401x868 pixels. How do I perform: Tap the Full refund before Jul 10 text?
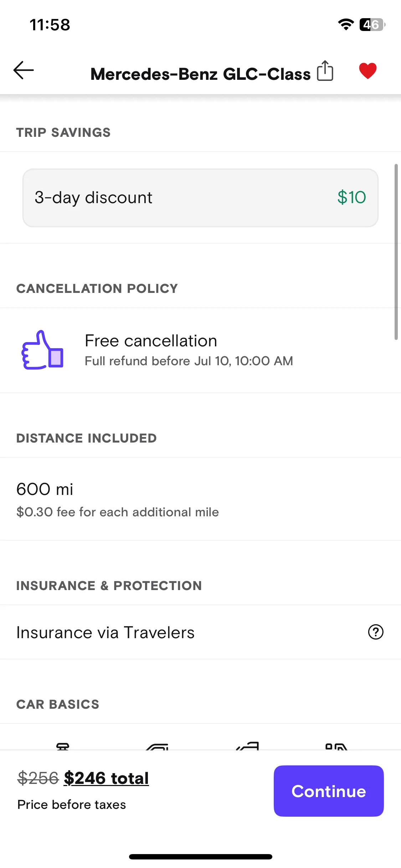pos(189,361)
